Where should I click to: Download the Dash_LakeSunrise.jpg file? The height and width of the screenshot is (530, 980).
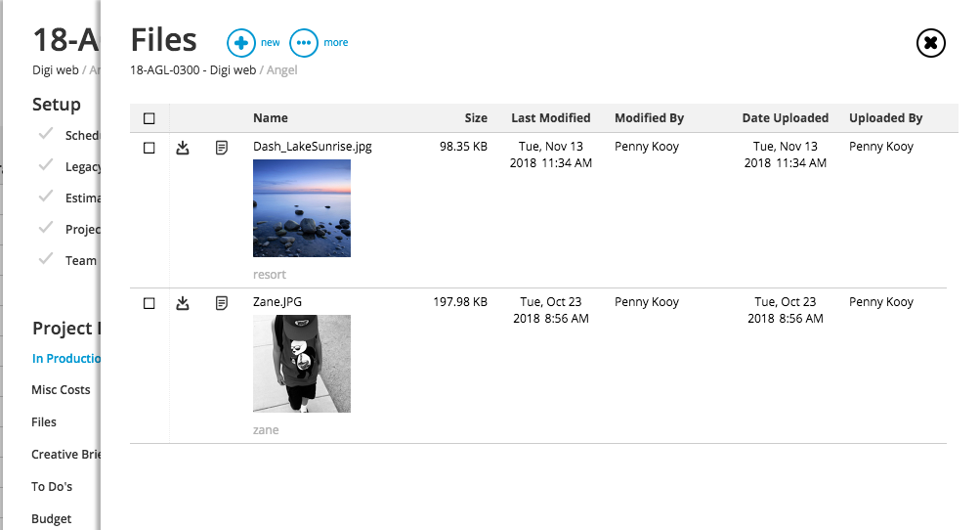[x=182, y=148]
